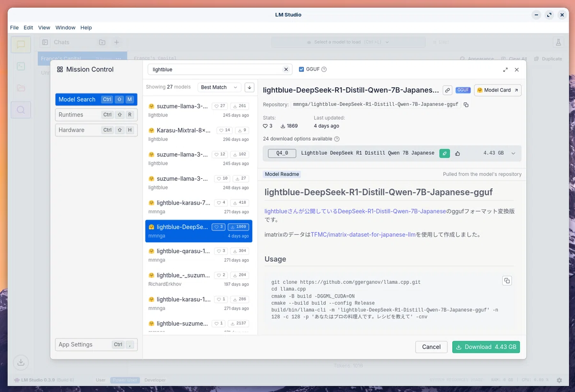Open the Window menu
Screen dimensions: 575x392
coord(65,28)
